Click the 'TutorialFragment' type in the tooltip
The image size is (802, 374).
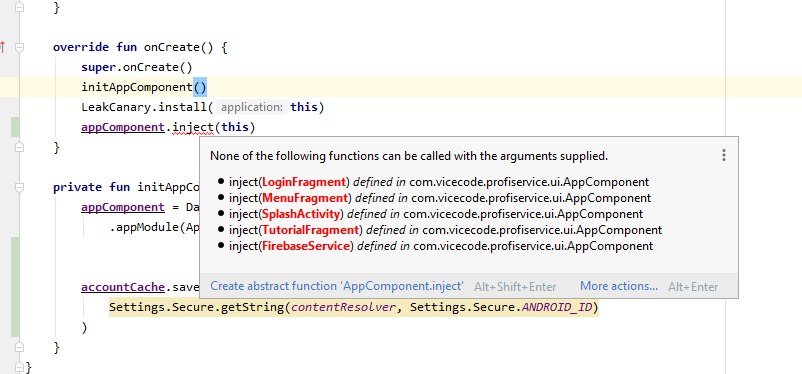[x=310, y=230]
